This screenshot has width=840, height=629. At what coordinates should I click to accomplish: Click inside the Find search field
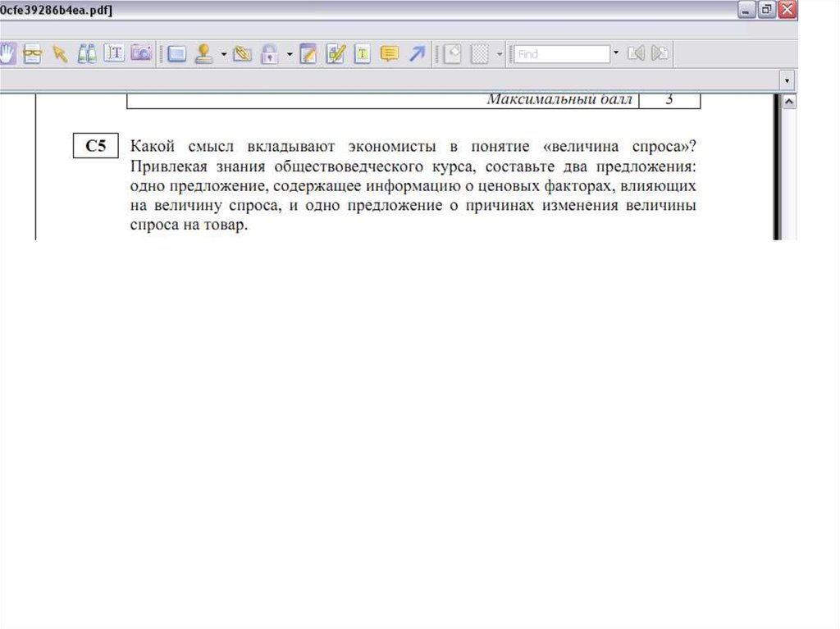pos(562,54)
